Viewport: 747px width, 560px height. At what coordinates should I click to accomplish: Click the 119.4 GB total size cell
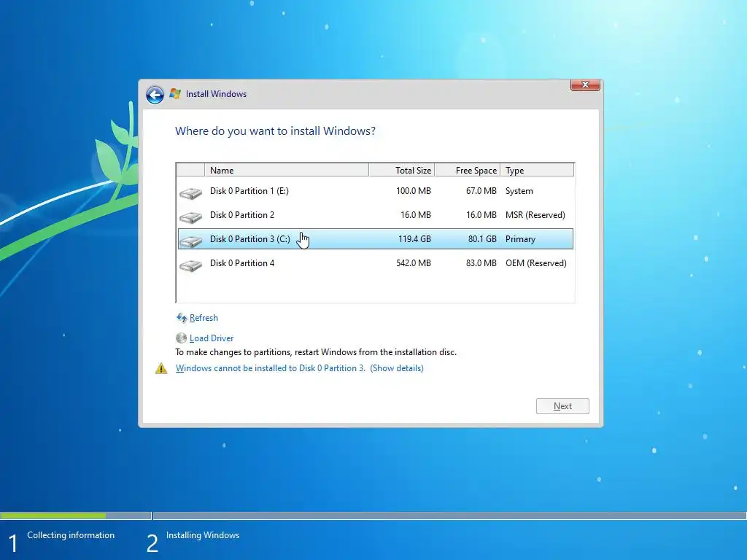point(414,239)
